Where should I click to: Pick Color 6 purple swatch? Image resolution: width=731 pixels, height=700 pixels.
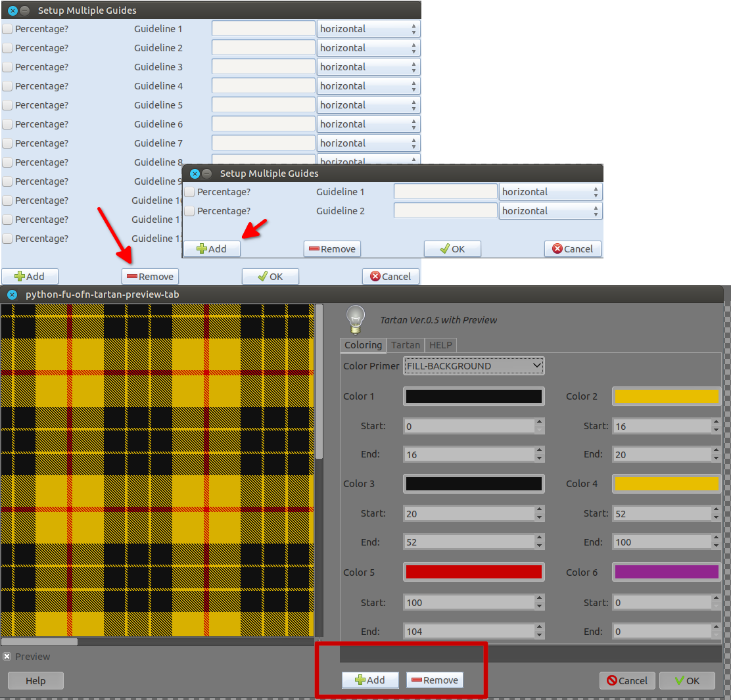(x=667, y=572)
